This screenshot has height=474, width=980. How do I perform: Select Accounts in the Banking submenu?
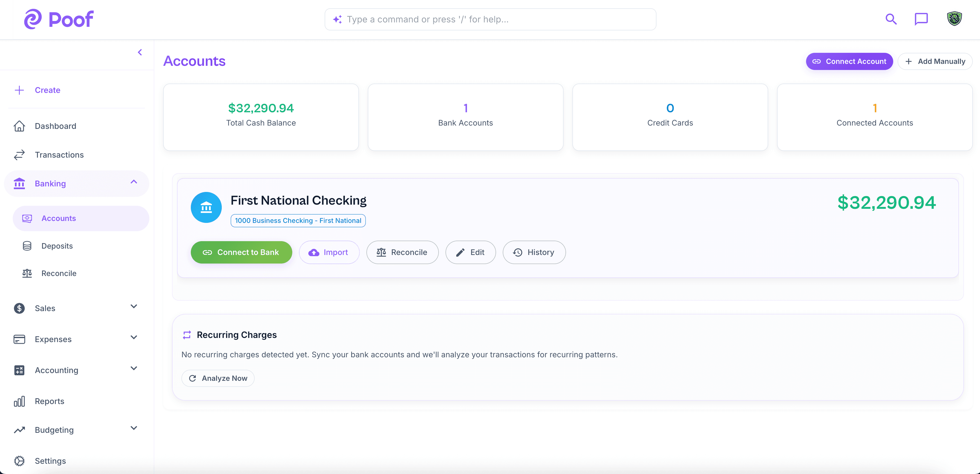(58, 218)
